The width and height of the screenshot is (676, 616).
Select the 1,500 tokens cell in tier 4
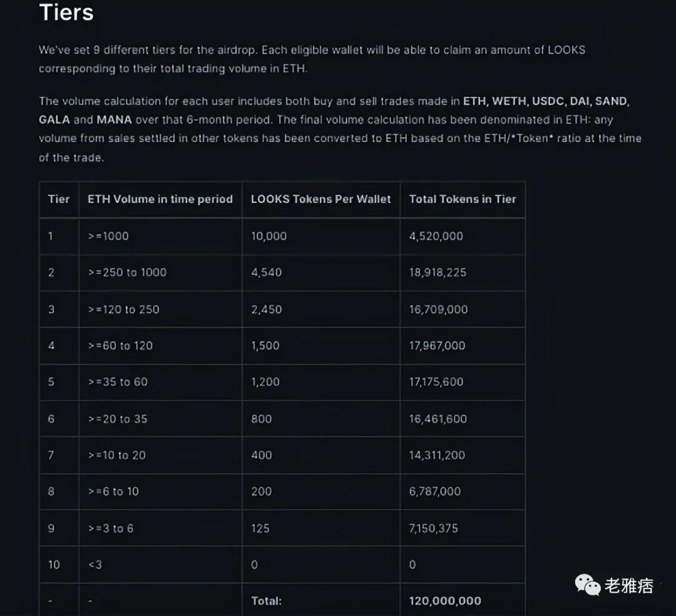coord(321,346)
